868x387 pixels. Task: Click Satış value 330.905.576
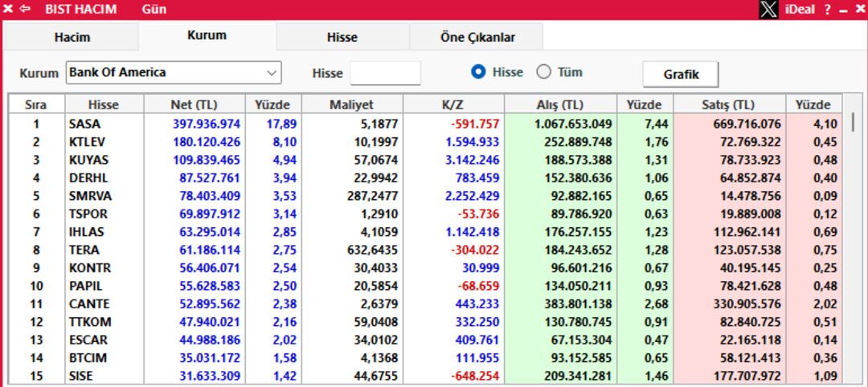(x=747, y=304)
